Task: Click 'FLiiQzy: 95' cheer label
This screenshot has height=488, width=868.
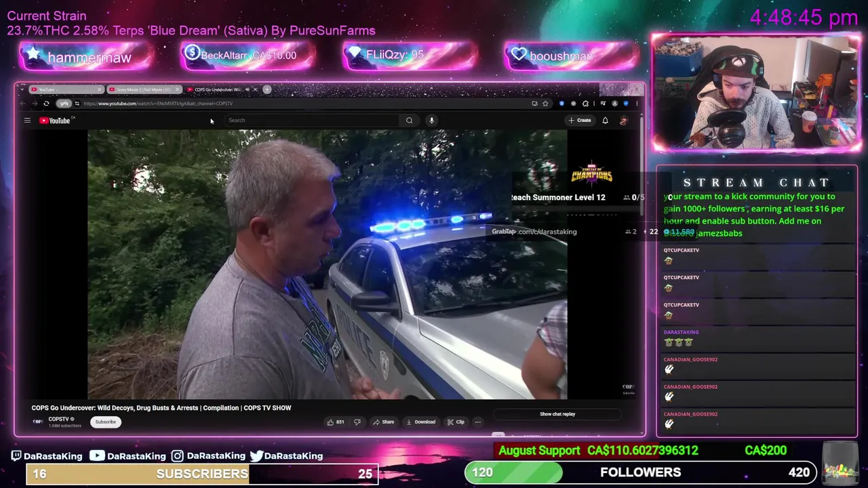Action: pos(395,55)
